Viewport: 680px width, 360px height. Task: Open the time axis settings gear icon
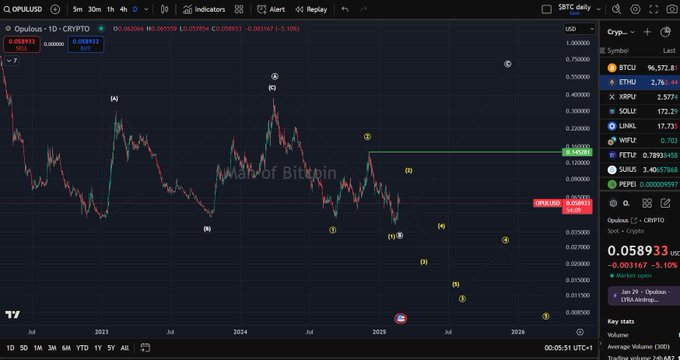click(580, 332)
